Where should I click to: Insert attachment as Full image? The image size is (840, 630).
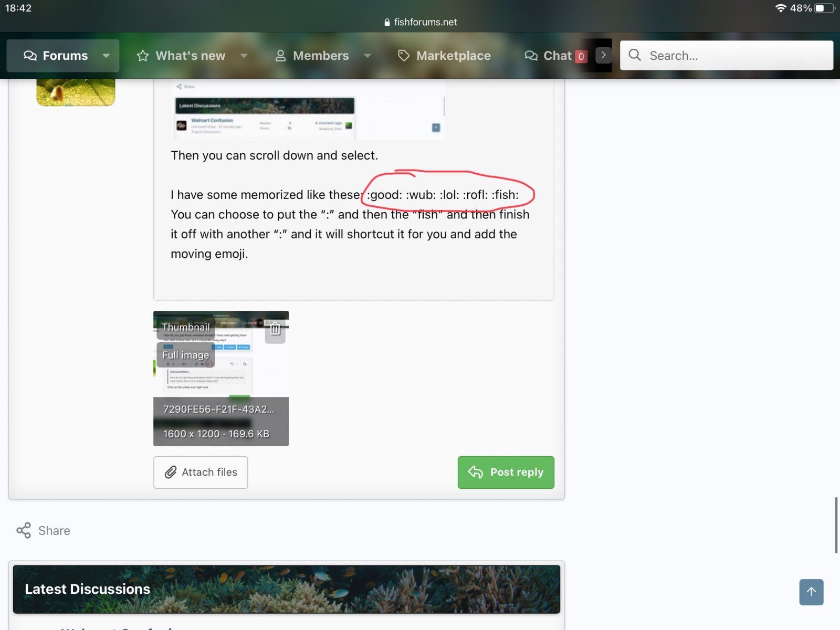(185, 355)
